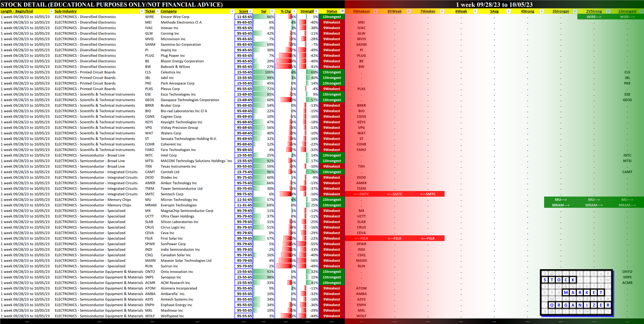
Task: Click 'Synopsys Inc' company cell
Action: tap(171, 277)
